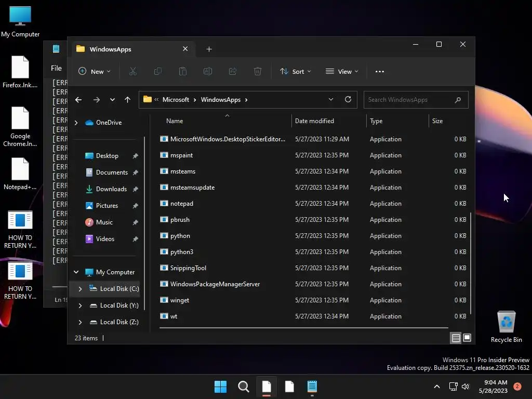Show hidden system tray icons chevron
The height and width of the screenshot is (399, 532).
coord(437,387)
